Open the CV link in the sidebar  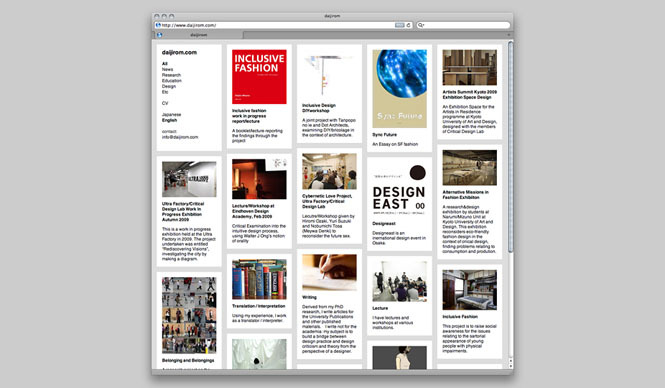pos(165,103)
